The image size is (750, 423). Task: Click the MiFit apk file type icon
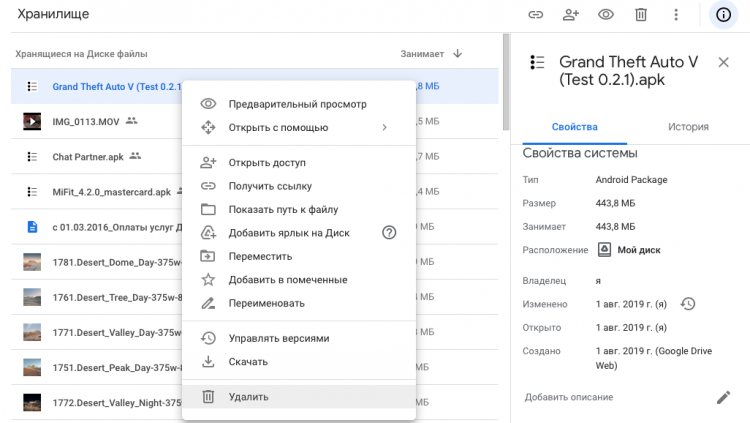tap(32, 192)
